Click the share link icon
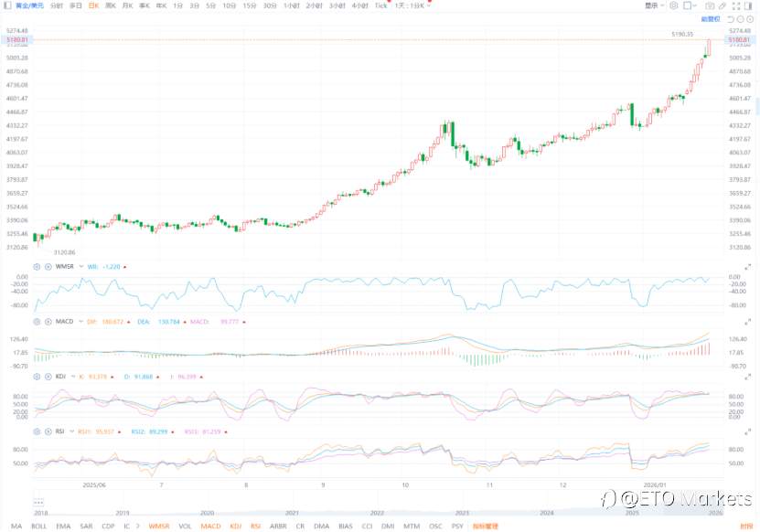The image size is (760, 532). tap(723, 5)
